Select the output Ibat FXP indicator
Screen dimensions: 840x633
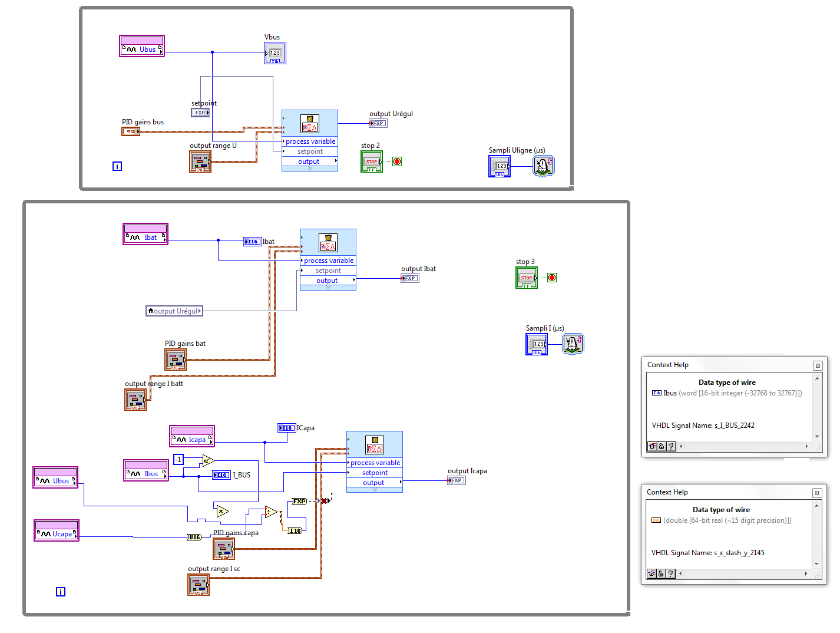coord(410,278)
